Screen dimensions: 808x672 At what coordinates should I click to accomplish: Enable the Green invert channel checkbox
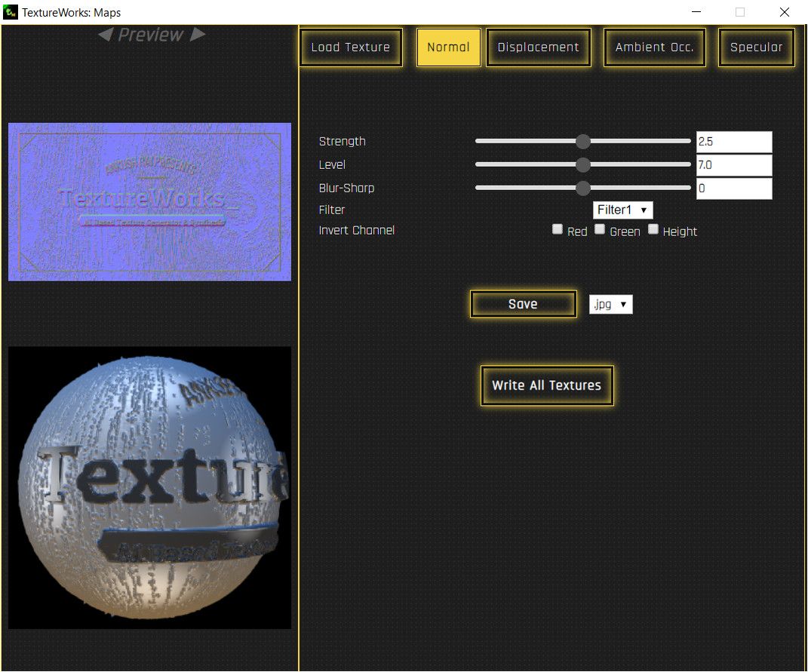tap(600, 229)
